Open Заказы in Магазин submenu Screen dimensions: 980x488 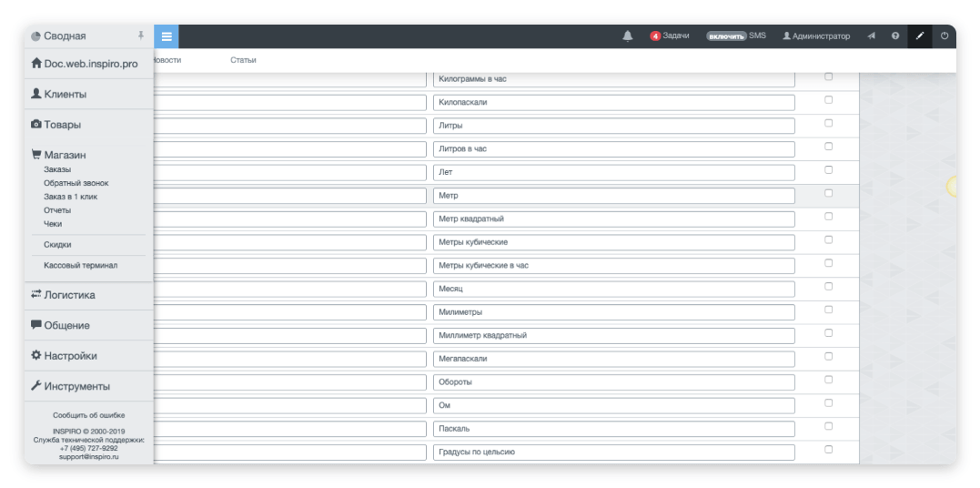click(57, 169)
